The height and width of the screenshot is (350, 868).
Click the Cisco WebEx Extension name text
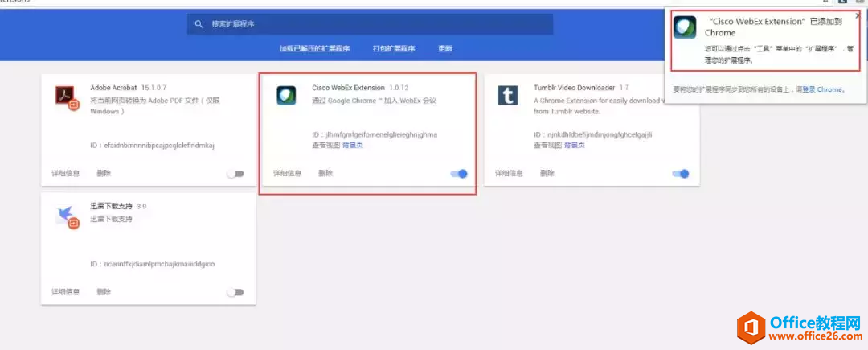point(348,88)
